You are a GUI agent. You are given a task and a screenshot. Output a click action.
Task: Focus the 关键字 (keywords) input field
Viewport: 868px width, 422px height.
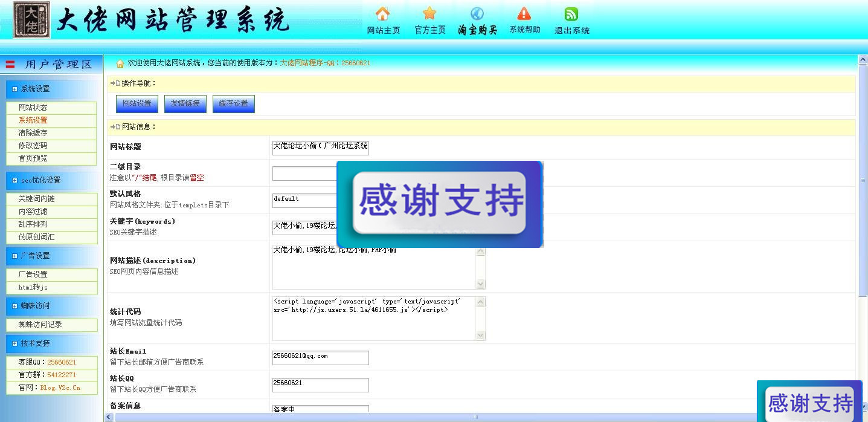click(x=304, y=228)
